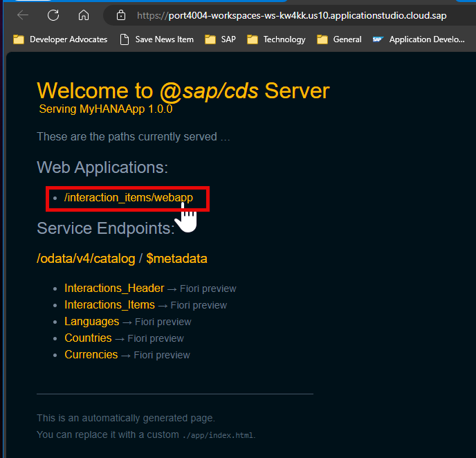Open Application Develo... SAP bookmark
Image resolution: width=476 pixels, height=458 pixels.
[419, 39]
